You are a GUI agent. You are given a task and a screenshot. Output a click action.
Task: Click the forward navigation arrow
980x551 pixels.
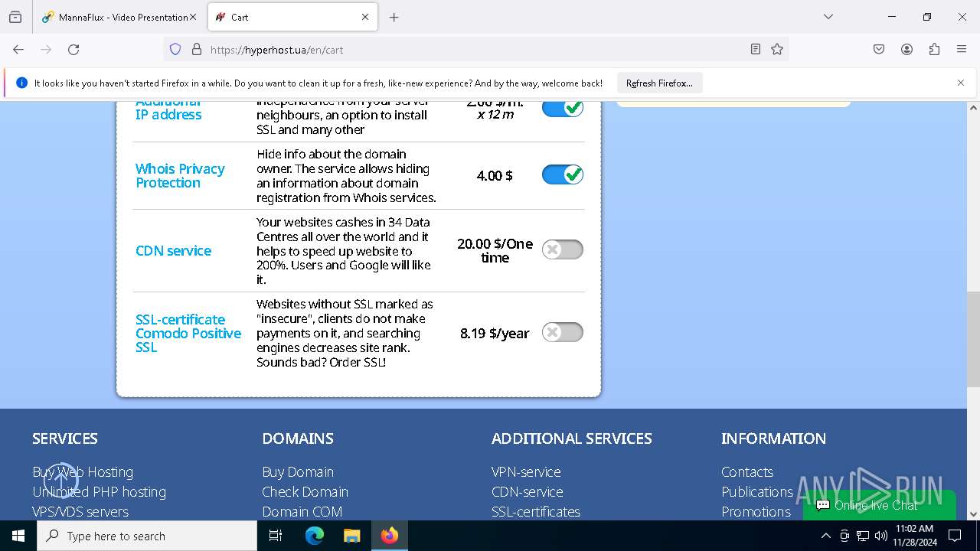(46, 49)
